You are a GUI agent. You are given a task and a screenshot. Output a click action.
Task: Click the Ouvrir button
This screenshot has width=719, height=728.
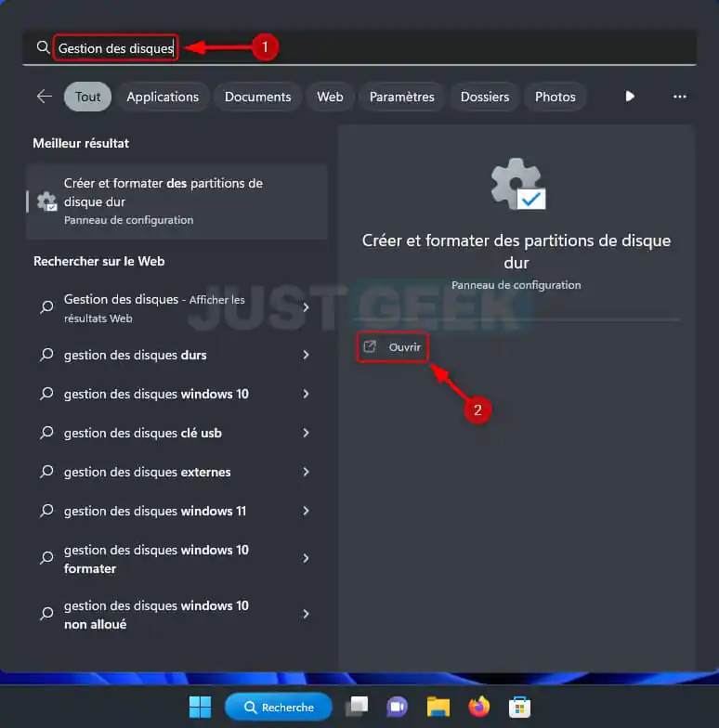[x=392, y=347]
